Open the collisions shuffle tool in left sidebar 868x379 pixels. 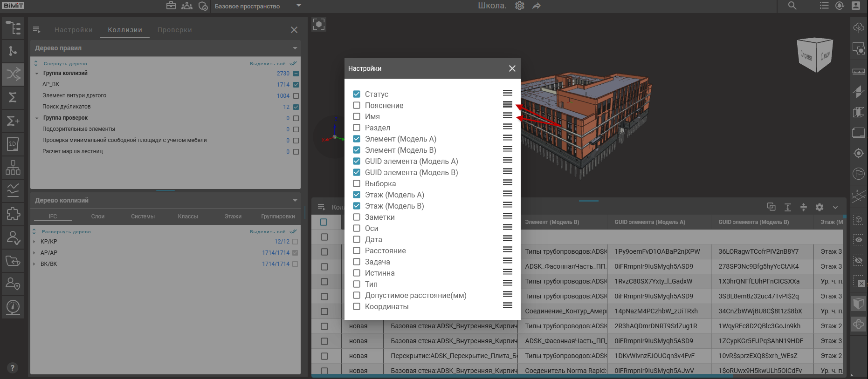click(13, 74)
